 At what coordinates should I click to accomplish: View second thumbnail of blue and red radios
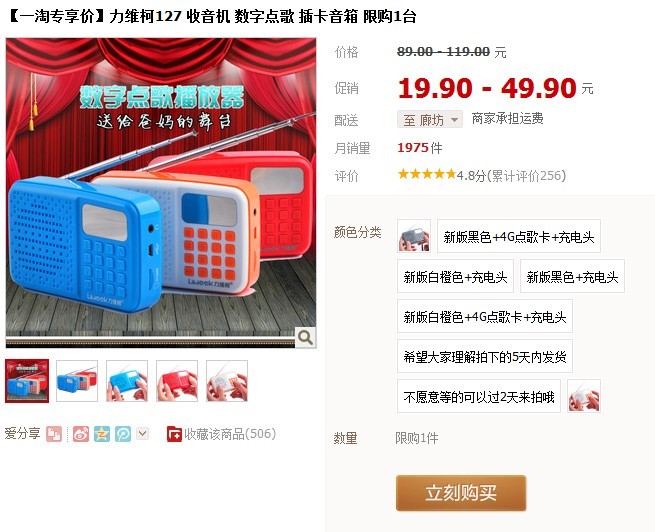pyautogui.click(x=77, y=381)
